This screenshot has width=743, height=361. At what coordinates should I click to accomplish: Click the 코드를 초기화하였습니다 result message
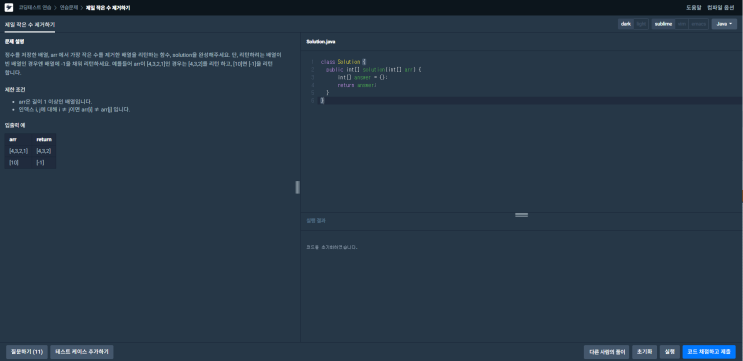[332, 247]
